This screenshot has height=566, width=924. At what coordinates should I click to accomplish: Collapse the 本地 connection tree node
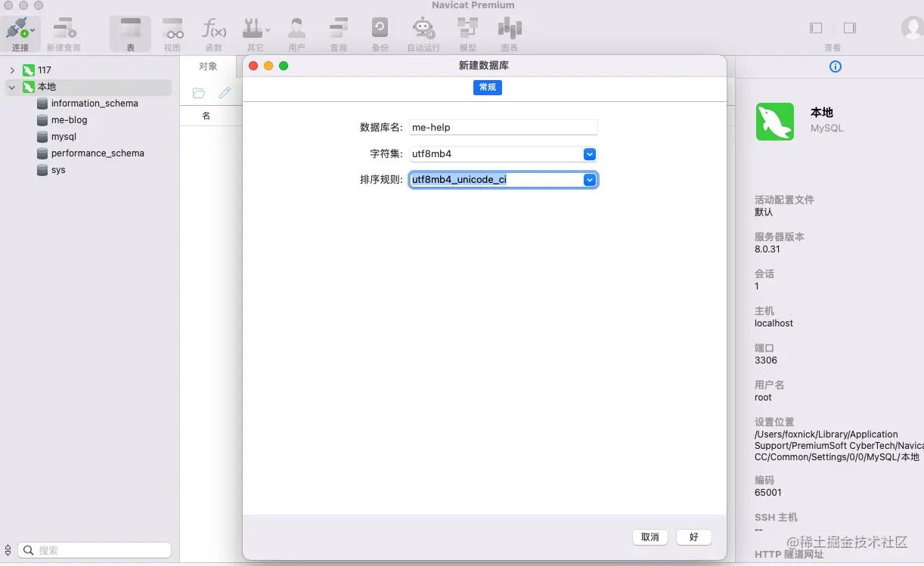tap(12, 87)
